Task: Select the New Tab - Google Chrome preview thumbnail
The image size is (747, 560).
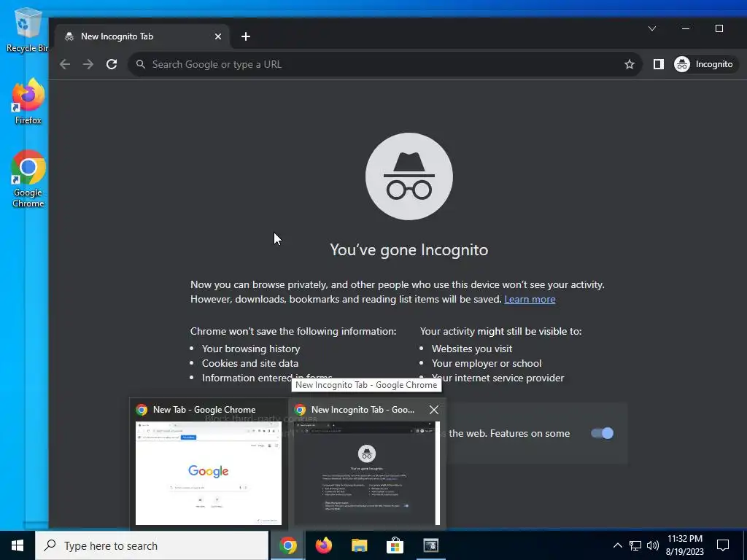Action: 209,472
